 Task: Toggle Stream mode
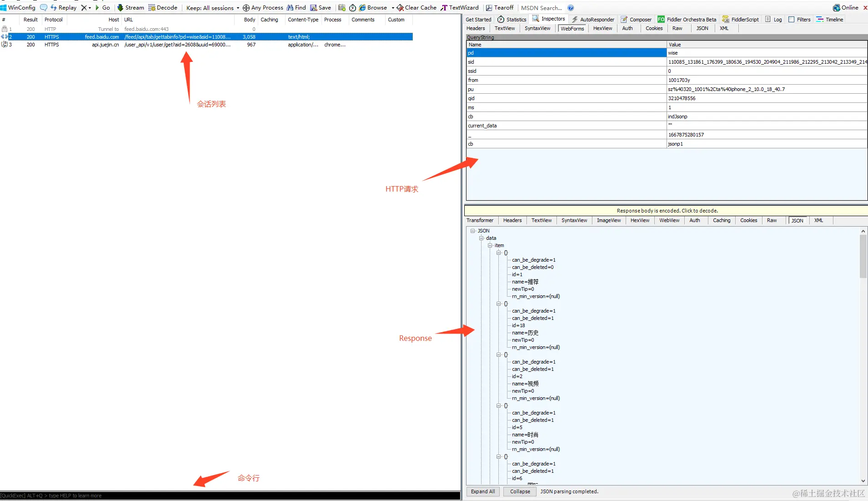pos(130,7)
